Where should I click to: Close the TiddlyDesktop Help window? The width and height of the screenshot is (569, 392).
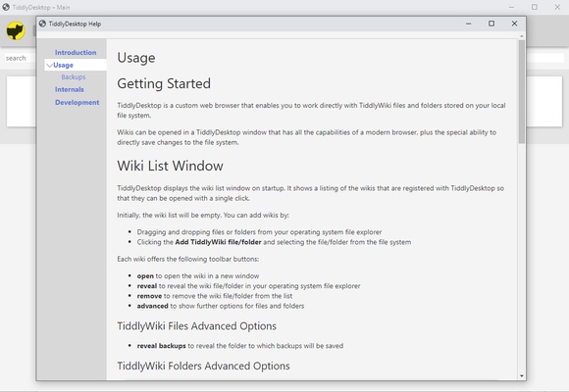click(514, 24)
